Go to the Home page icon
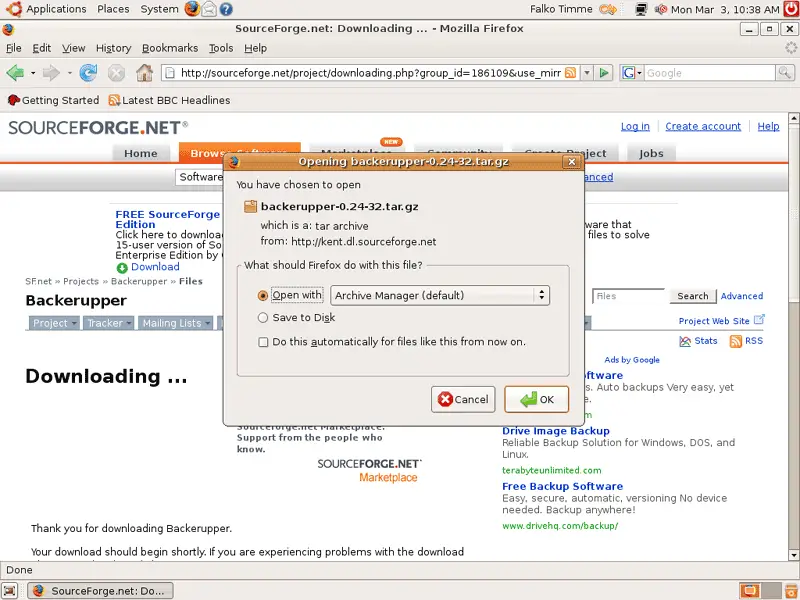The image size is (800, 600). 144,73
